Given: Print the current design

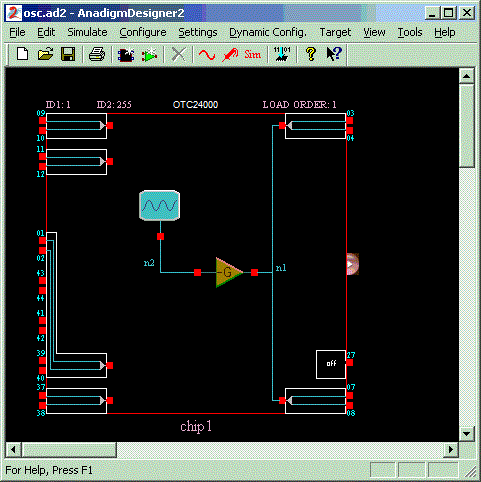Looking at the screenshot, I should (97, 54).
